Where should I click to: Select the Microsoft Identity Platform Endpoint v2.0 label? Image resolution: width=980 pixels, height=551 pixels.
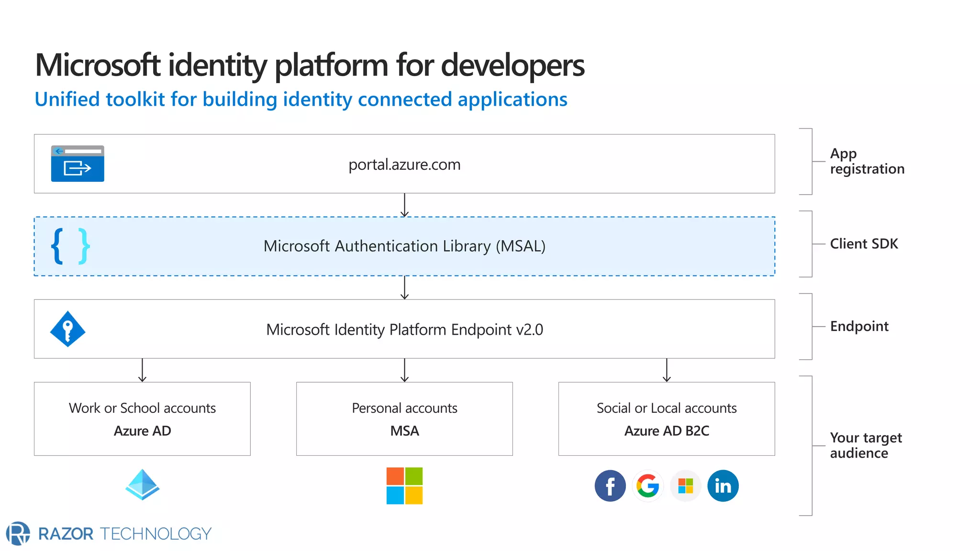(x=404, y=330)
